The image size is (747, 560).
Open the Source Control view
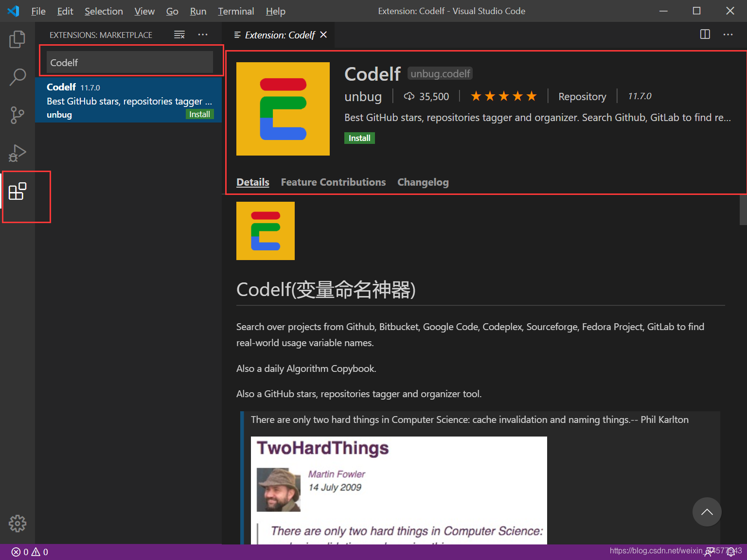pyautogui.click(x=18, y=115)
